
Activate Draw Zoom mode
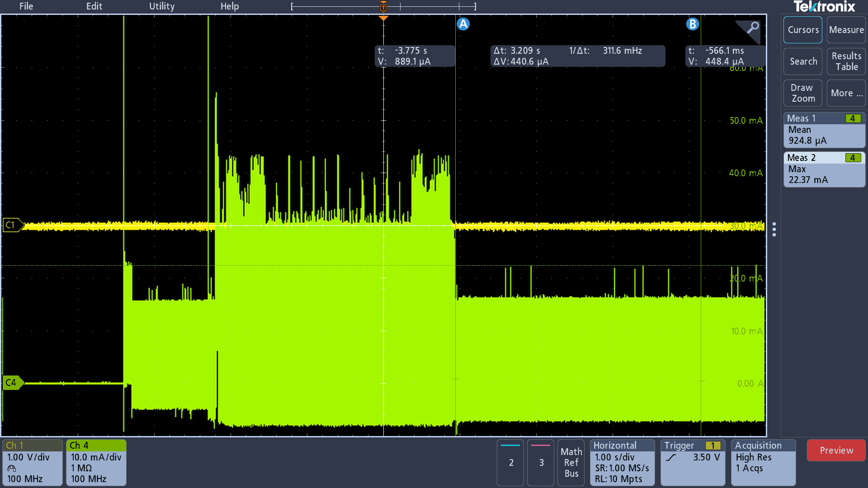point(803,93)
